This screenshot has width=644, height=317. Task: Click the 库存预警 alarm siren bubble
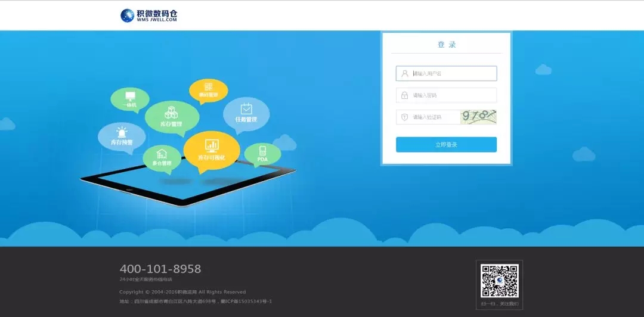tap(122, 137)
